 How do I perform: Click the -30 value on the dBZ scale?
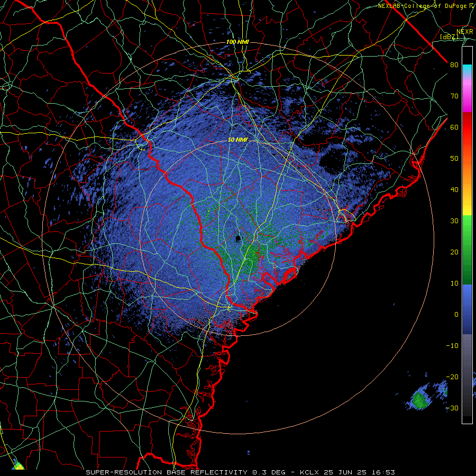[452, 408]
